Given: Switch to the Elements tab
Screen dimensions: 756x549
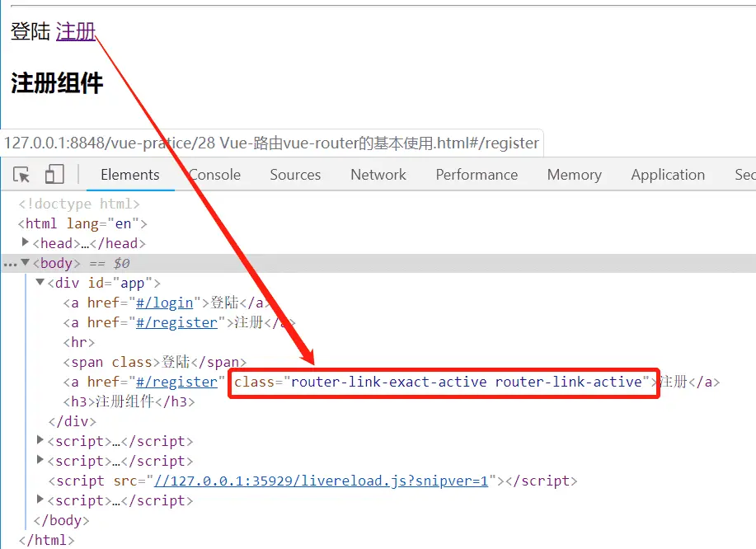Looking at the screenshot, I should (130, 175).
